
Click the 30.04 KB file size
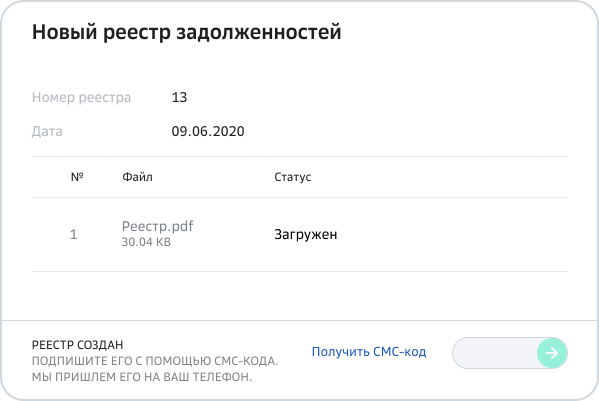pos(146,242)
